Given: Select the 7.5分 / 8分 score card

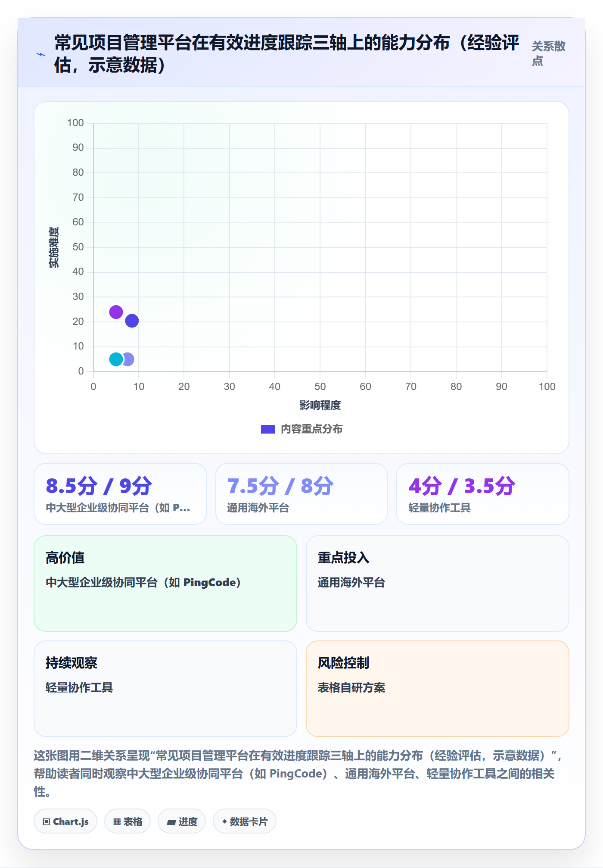Looking at the screenshot, I should click(301, 494).
